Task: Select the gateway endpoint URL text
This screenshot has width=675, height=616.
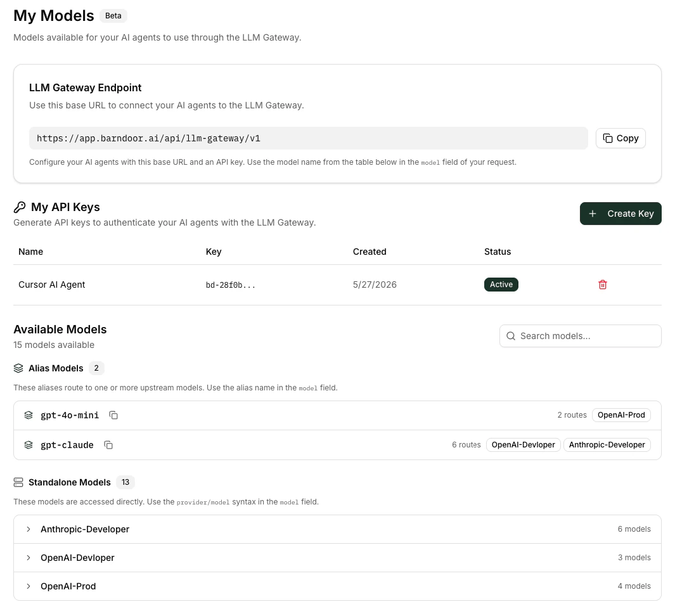Action: (x=148, y=138)
